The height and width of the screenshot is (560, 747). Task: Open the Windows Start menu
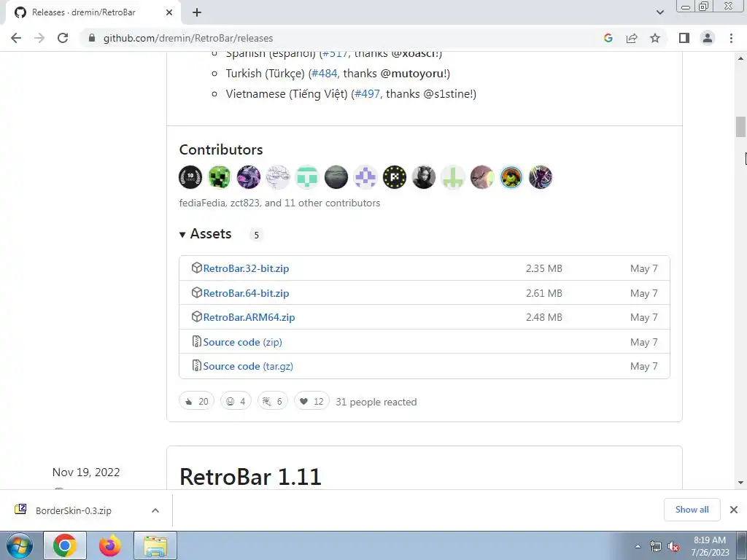coord(20,546)
